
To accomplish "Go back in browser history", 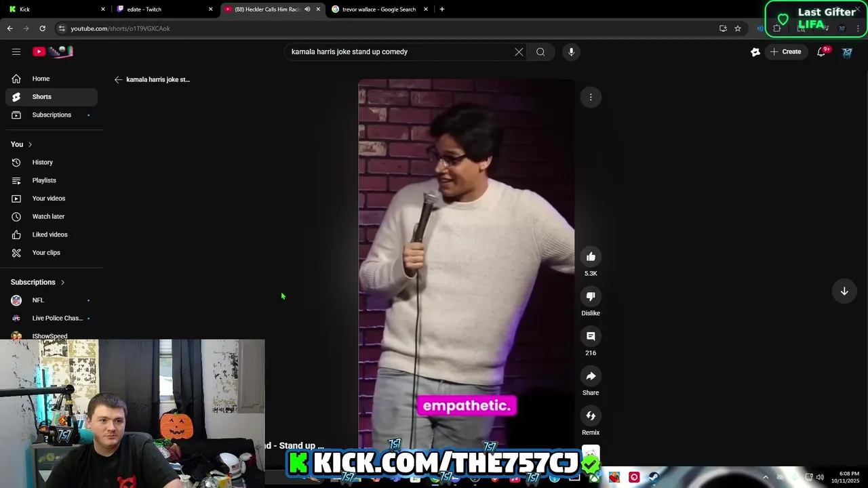I will (9, 28).
